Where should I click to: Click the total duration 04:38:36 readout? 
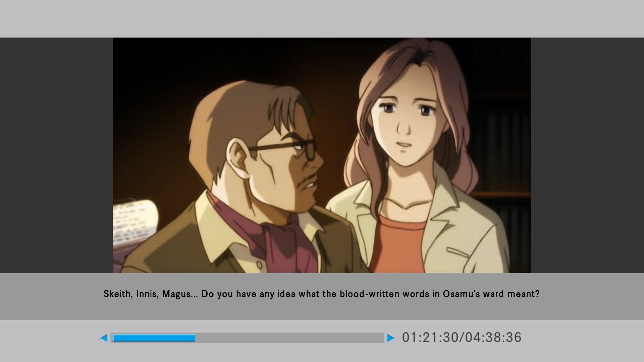pyautogui.click(x=493, y=338)
